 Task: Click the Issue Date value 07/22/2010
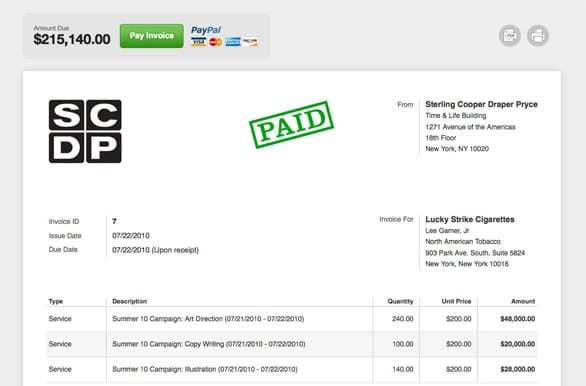131,236
